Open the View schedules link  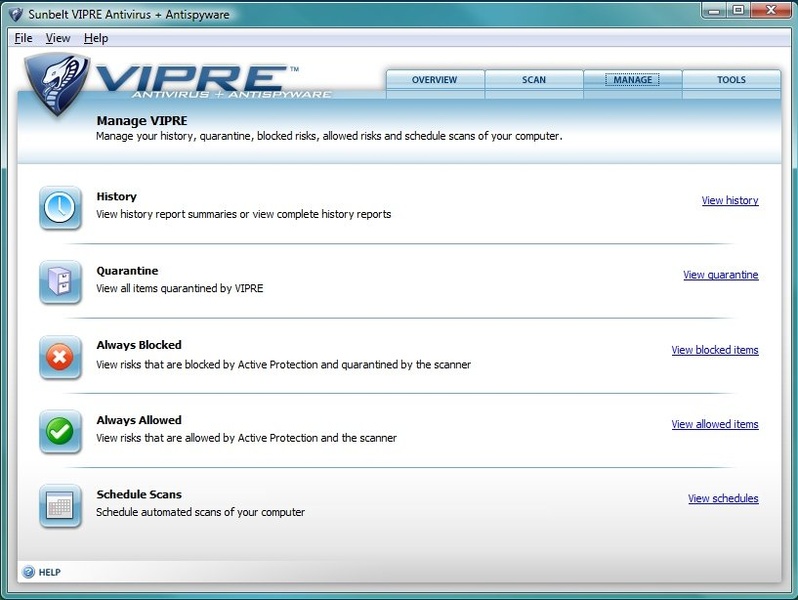click(x=723, y=498)
